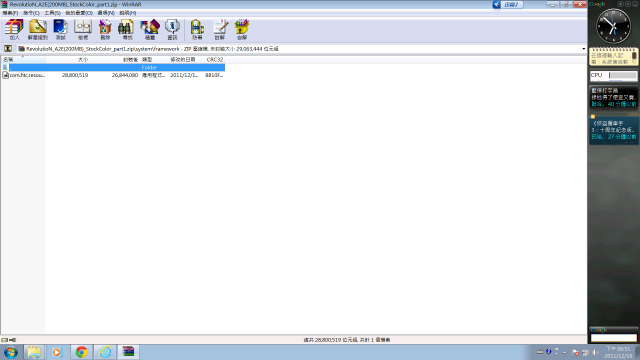640x360 pixels.
Task: Click the total size text in status bar
Action: tap(347, 340)
